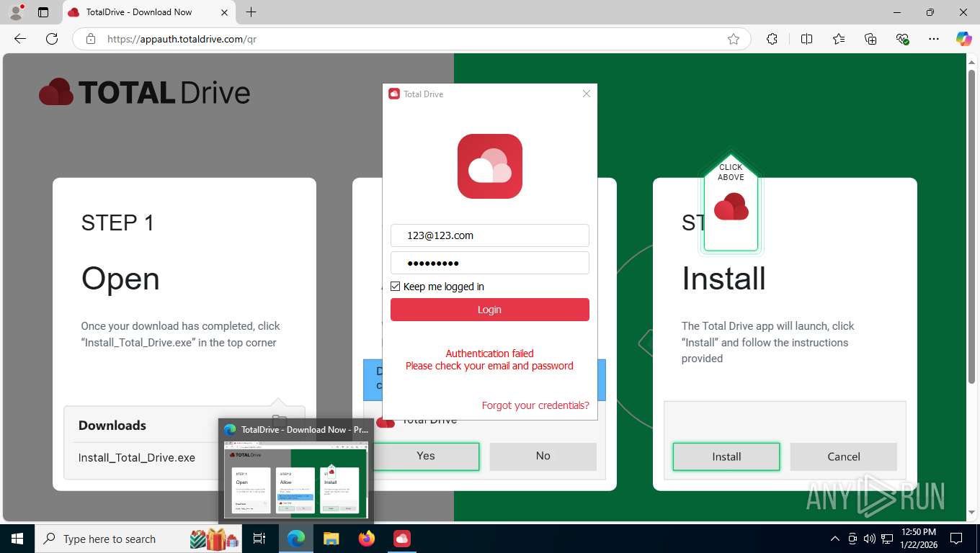Click the Edge window preview thumbnail
Viewport: 980px width, 553px height.
pyautogui.click(x=296, y=479)
